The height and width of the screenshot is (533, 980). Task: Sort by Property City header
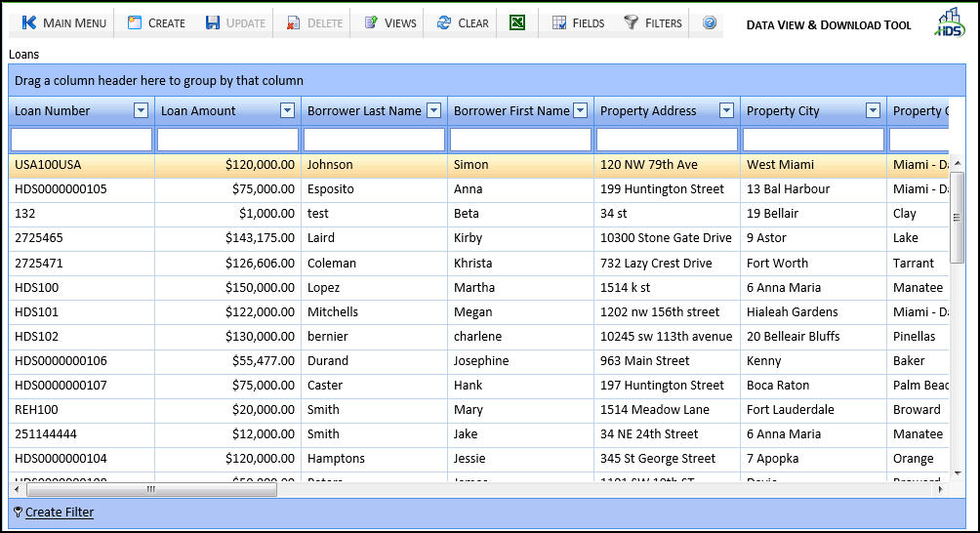[783, 110]
